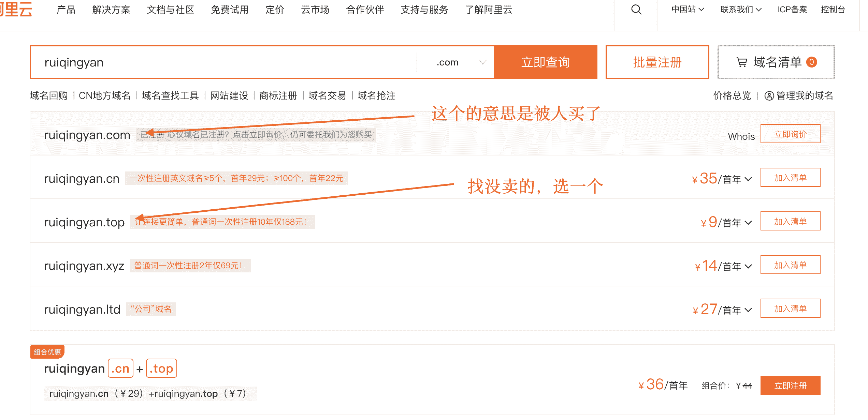Viewport: 868px width, 420px height.
Task: Open the 合作伙伴 menu item
Action: tap(365, 10)
